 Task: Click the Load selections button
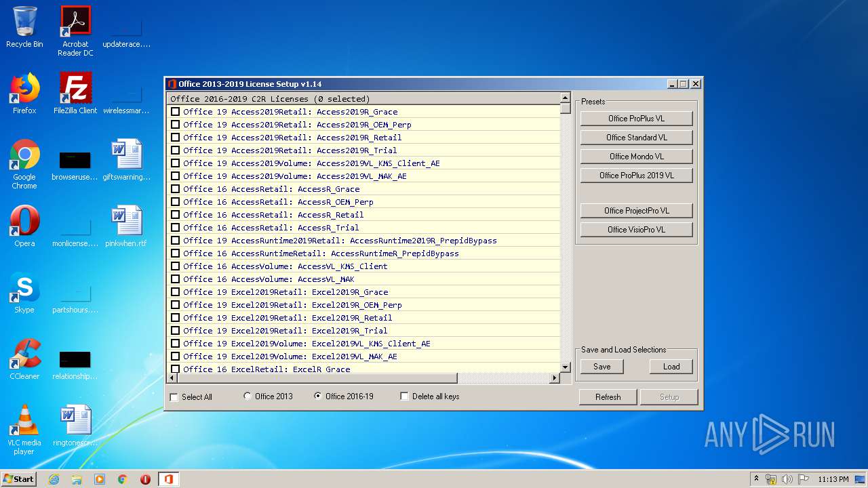point(671,367)
